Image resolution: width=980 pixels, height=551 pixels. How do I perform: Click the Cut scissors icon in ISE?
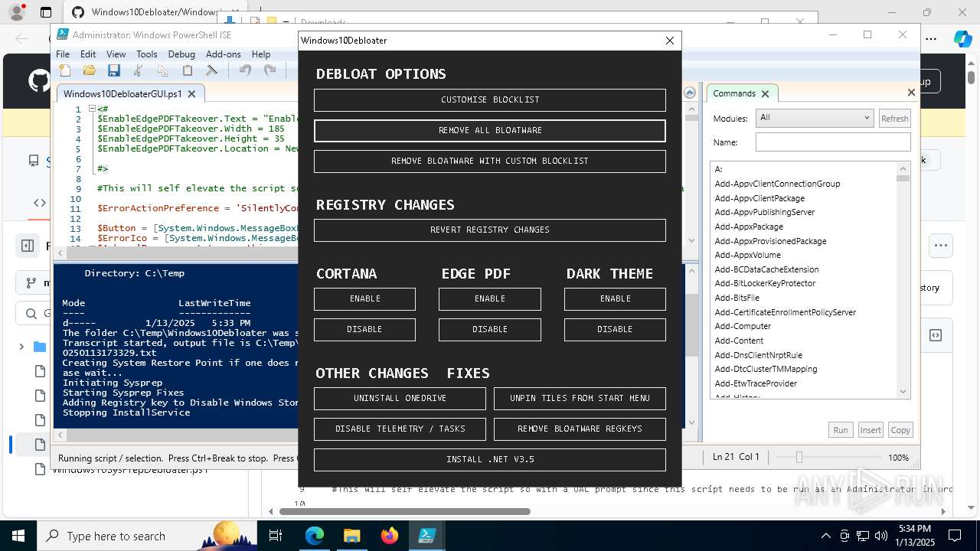pos(139,70)
